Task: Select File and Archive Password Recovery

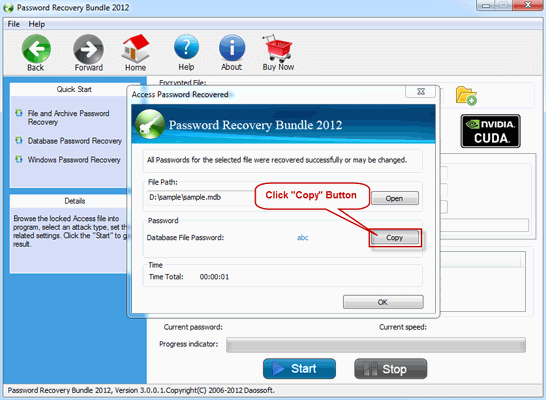Action: [x=68, y=118]
